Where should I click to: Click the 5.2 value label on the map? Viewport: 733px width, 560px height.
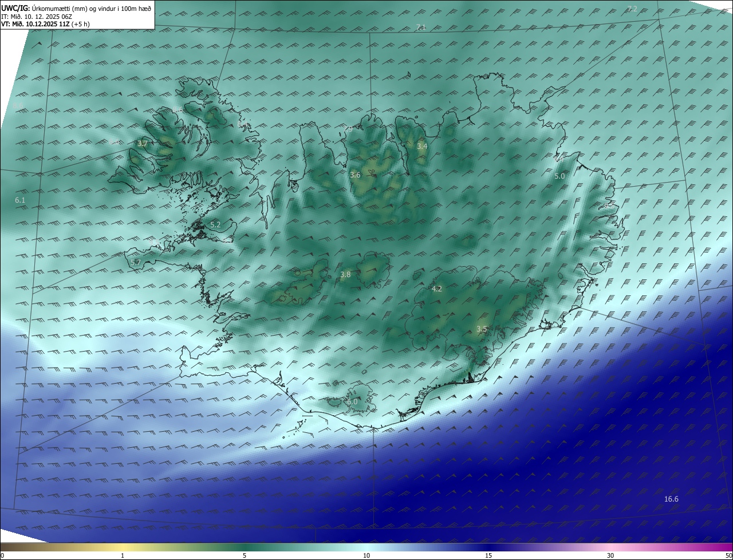pos(215,225)
